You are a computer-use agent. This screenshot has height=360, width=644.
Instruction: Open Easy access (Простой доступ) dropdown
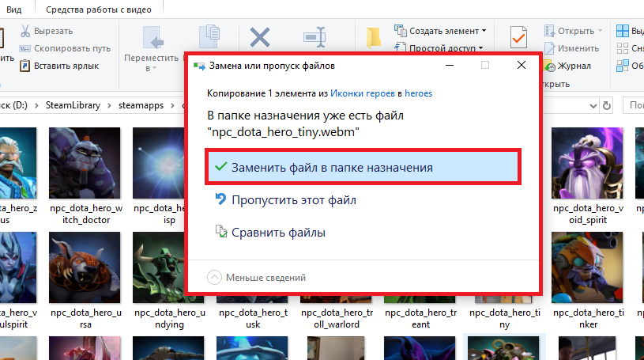click(439, 47)
